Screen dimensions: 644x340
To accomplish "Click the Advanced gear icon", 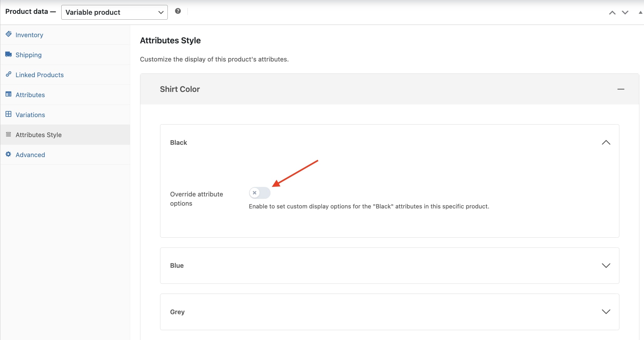I will 9,154.
